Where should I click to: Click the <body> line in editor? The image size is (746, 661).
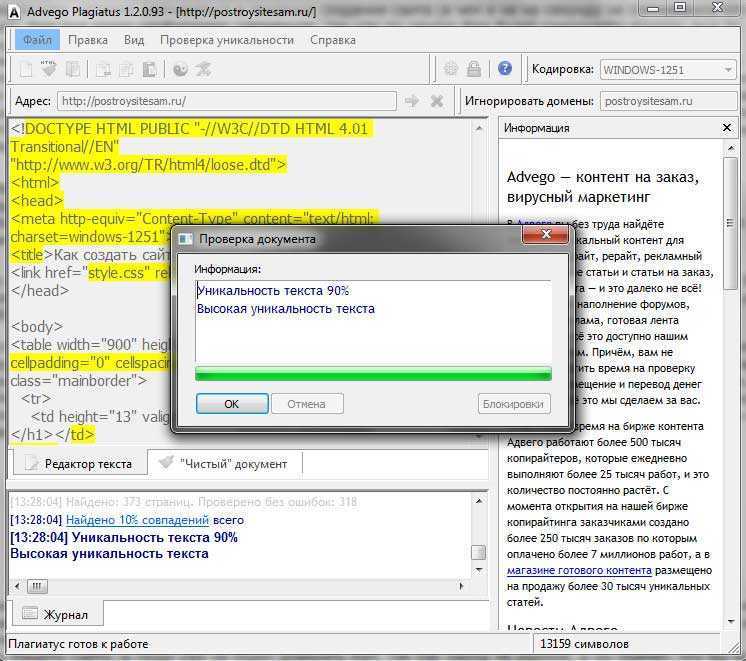point(37,326)
